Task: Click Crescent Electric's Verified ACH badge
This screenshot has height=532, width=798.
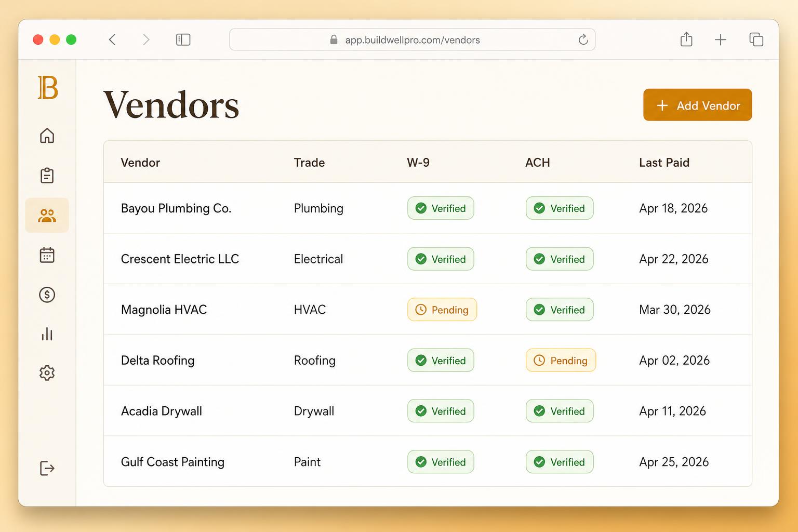Action: point(560,259)
